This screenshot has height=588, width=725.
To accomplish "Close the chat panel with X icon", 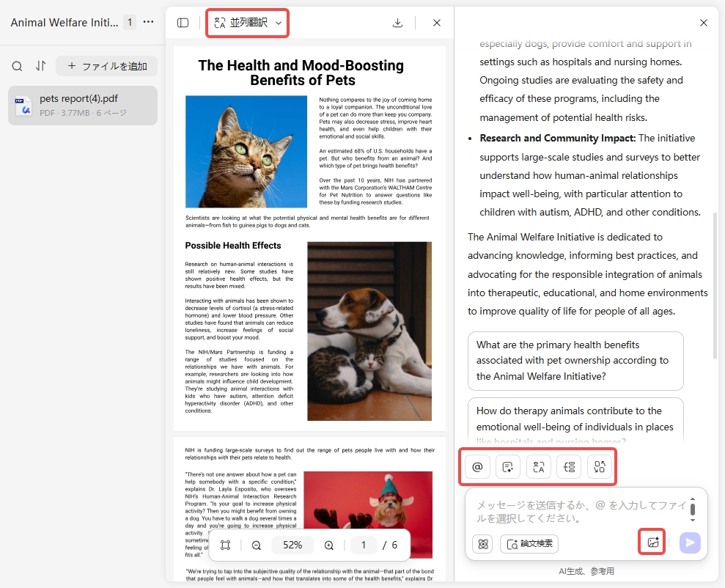I will point(704,23).
